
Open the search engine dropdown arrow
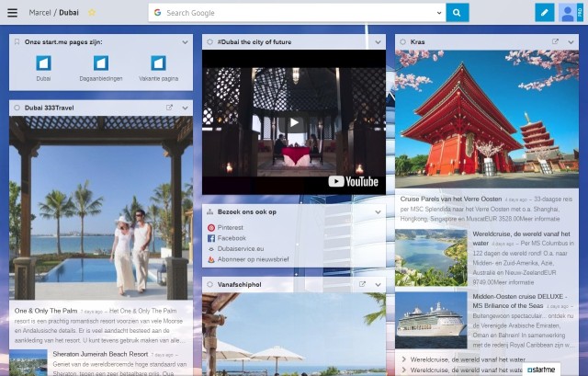(439, 13)
